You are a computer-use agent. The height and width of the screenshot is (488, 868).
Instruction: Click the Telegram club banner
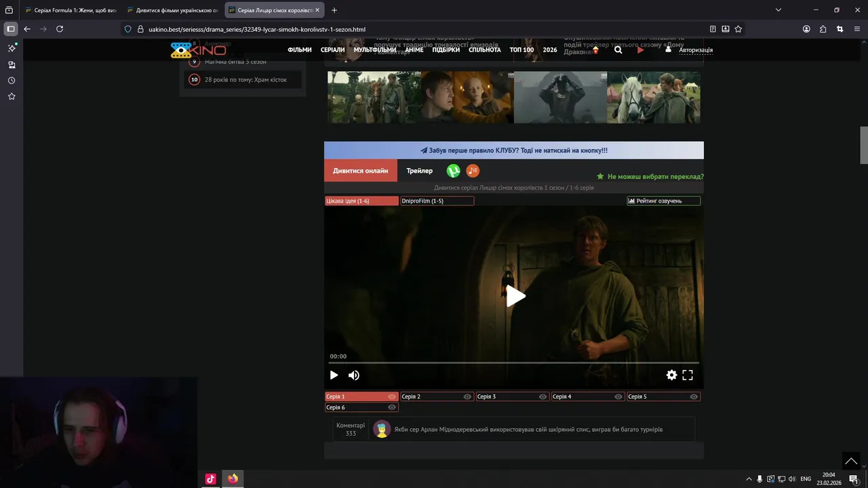tap(514, 150)
